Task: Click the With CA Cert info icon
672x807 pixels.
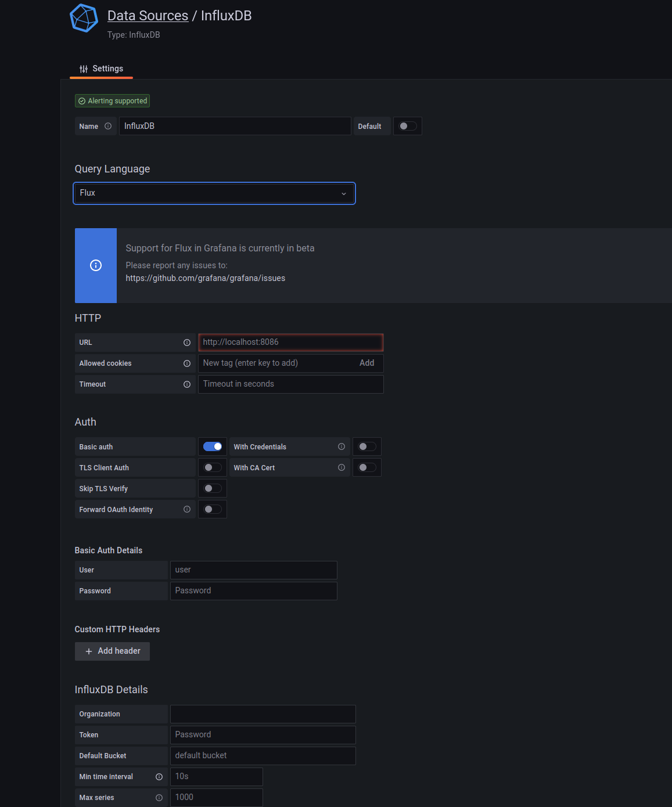Action: pos(342,467)
